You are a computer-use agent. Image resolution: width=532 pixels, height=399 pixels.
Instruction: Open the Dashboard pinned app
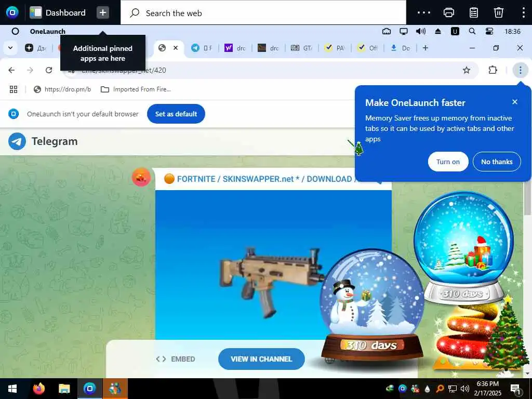58,12
